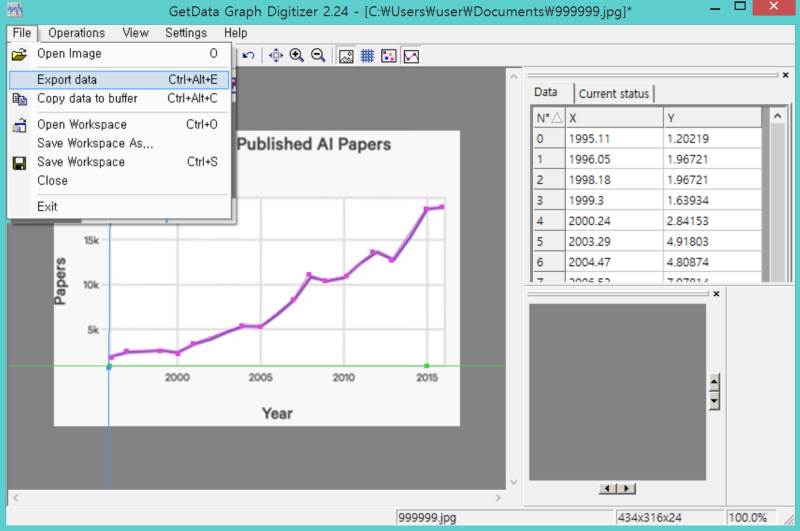
Task: Select the Y cell 1.63934
Action: (712, 200)
